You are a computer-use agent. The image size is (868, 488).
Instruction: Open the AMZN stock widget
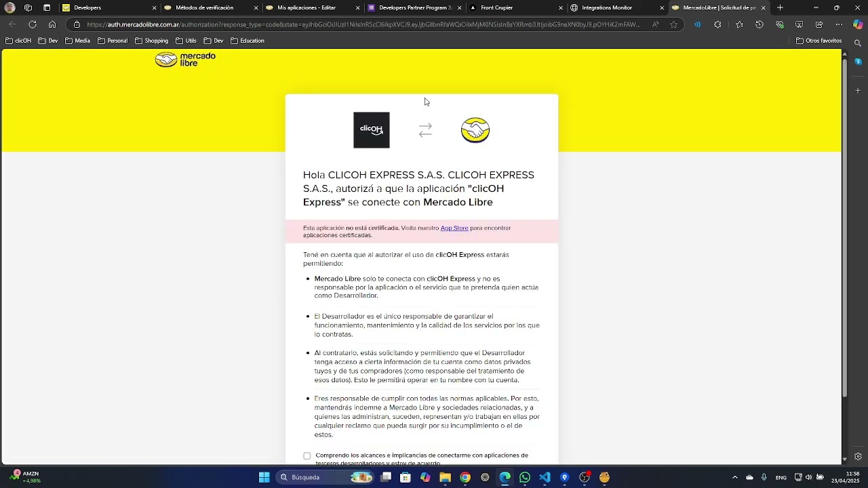[24, 477]
